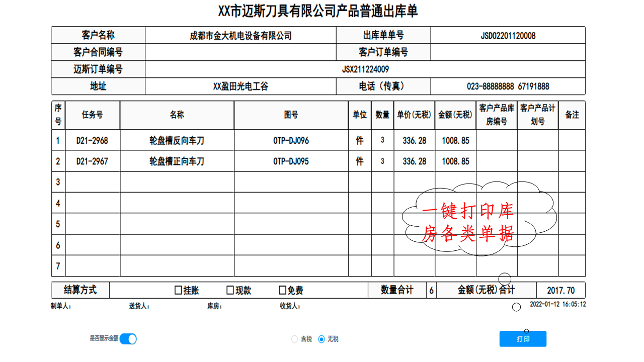This screenshot has height=362, width=644.
Task: Click amount 1008.85 in row D21-2968
Action: click(455, 141)
